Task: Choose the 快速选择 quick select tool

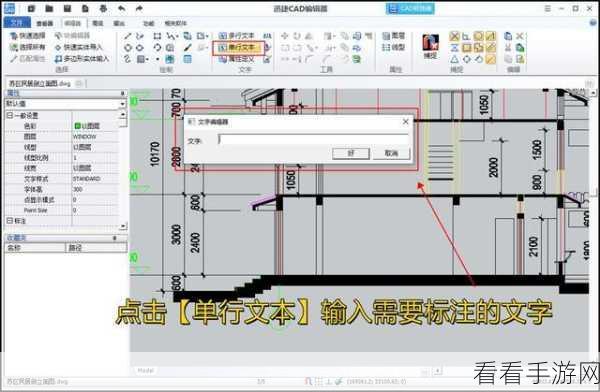Action: tap(28, 36)
